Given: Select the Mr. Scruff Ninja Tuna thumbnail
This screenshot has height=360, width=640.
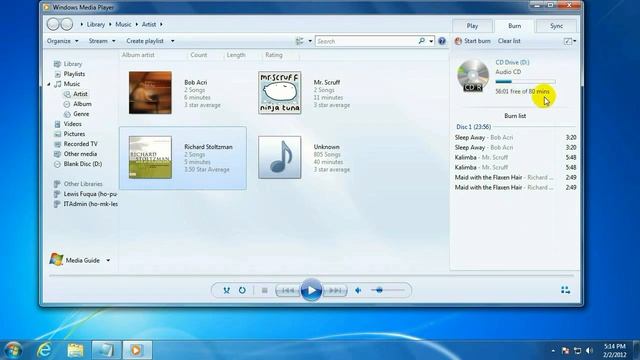Looking at the screenshot, I should pos(280,93).
